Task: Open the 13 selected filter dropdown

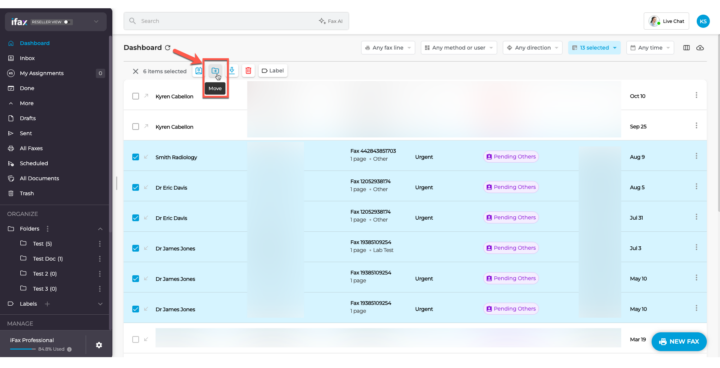Action: coord(594,48)
